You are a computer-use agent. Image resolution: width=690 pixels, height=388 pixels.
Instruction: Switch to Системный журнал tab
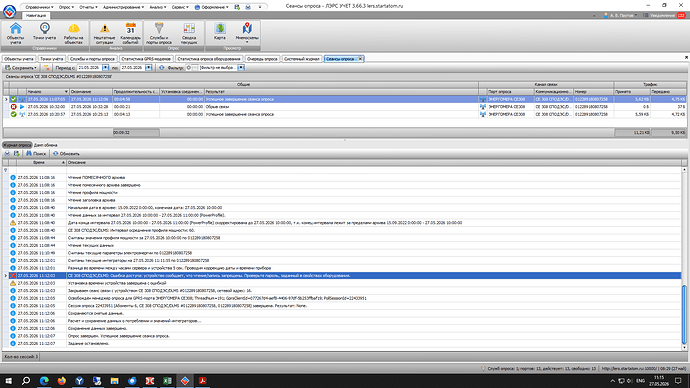[301, 59]
